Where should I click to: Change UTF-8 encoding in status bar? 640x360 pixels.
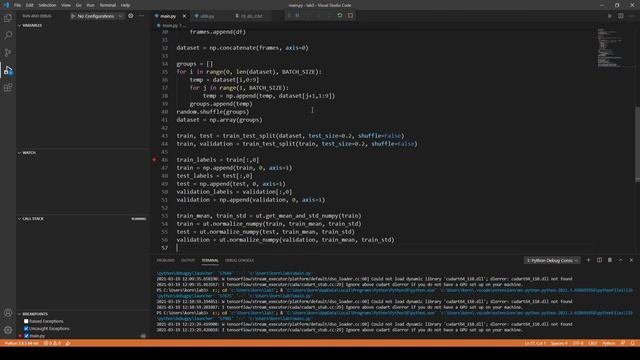pos(578,343)
